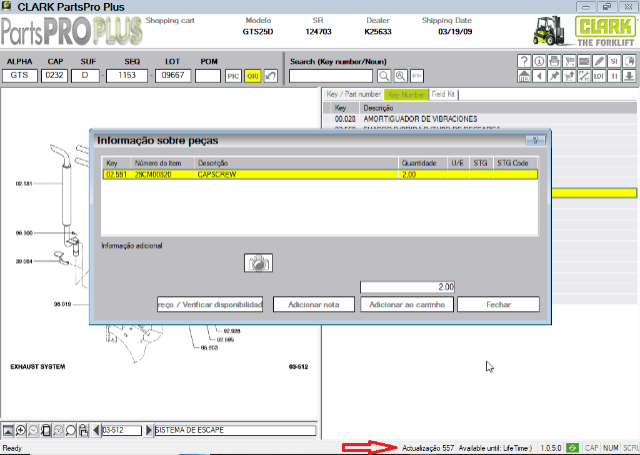Go to previous diagram page arrow
This screenshot has height=455, width=640.
click(96, 430)
